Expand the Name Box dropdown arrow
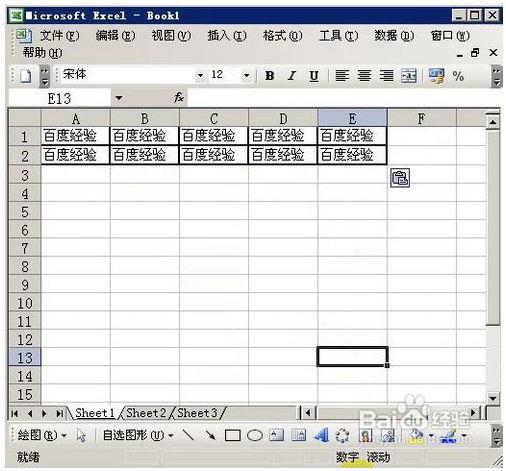The width and height of the screenshot is (506, 471). [119, 98]
